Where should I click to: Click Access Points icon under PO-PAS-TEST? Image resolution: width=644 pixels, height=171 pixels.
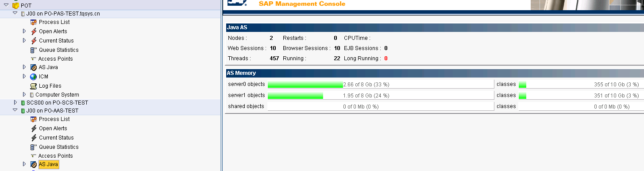point(34,58)
